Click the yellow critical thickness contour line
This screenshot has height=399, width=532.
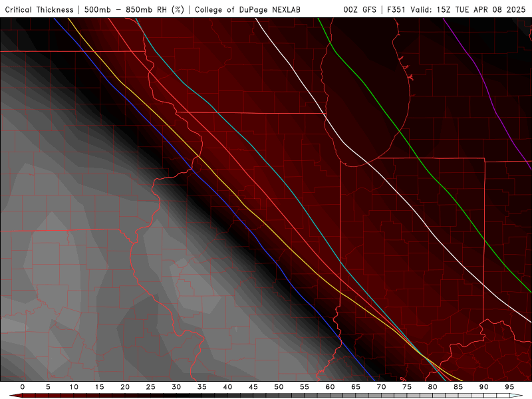(x=244, y=206)
